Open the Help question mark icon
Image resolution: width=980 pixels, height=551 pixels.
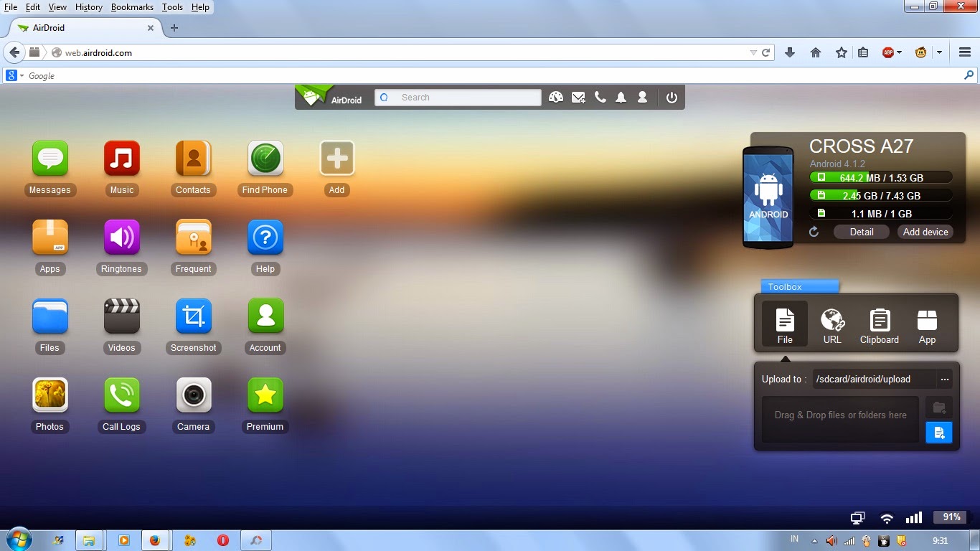tap(265, 237)
